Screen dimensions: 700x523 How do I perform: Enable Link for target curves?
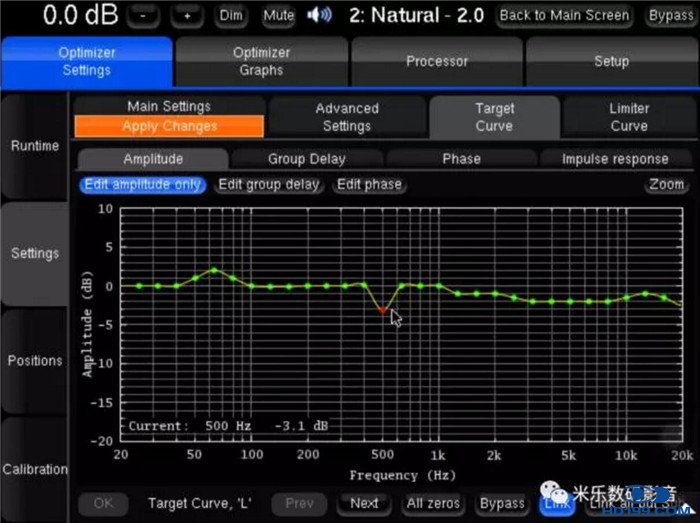[x=557, y=503]
